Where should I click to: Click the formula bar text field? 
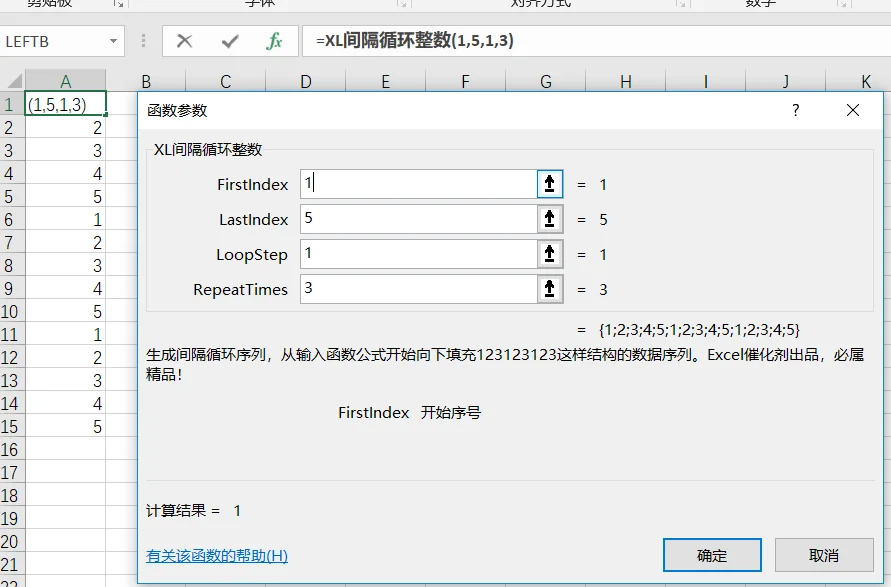(597, 41)
